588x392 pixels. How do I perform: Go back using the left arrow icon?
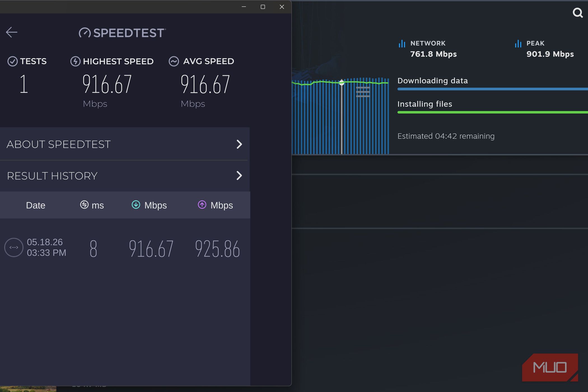coord(12,32)
